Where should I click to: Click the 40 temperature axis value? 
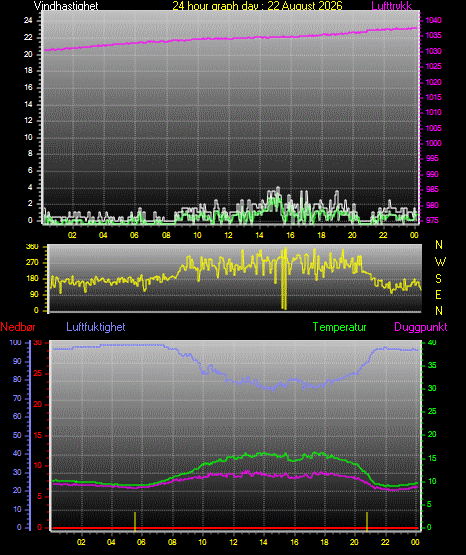tap(432, 342)
